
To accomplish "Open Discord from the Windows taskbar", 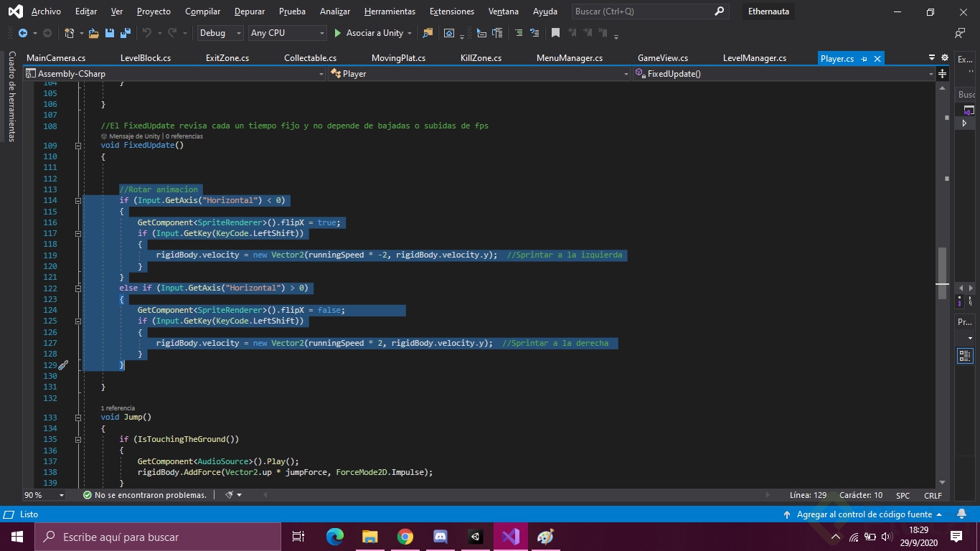I will (x=440, y=537).
